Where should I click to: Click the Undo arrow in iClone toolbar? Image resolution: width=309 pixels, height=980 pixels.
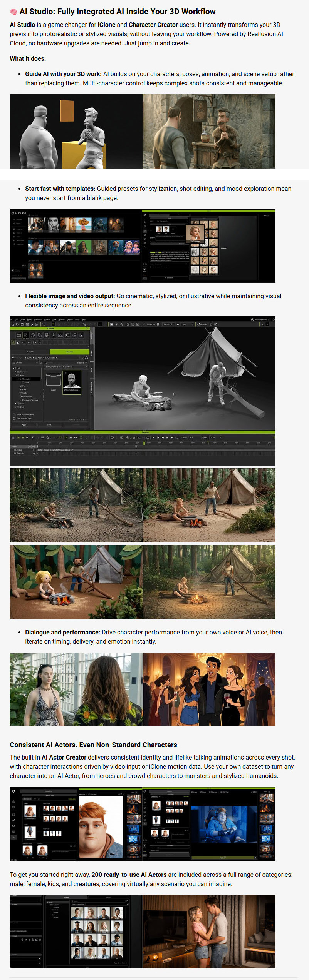click(x=44, y=324)
